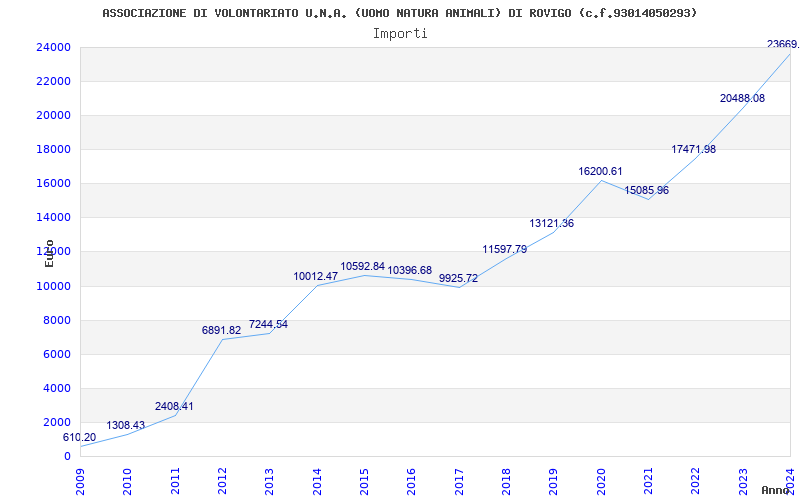Select the 2011 x-axis year label
The image size is (800, 500).
pyautogui.click(x=174, y=482)
